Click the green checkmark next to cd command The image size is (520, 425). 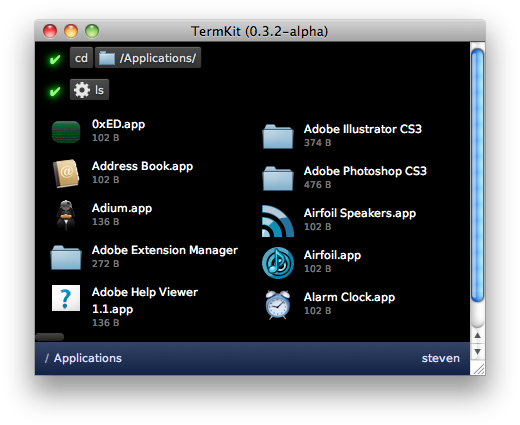pos(55,59)
